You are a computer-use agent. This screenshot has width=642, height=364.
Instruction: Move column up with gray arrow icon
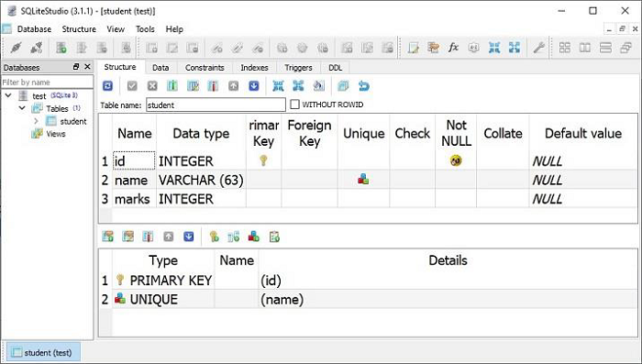pyautogui.click(x=233, y=85)
